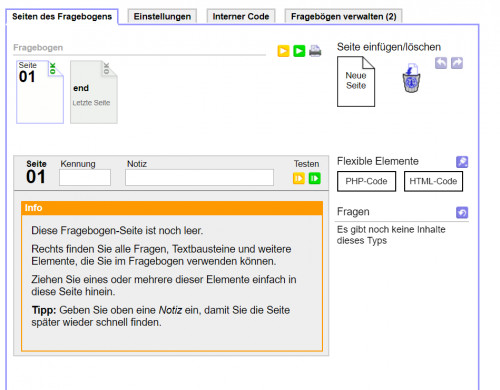Click the Fragen section heading
This screenshot has width=500, height=390.
pos(353,212)
